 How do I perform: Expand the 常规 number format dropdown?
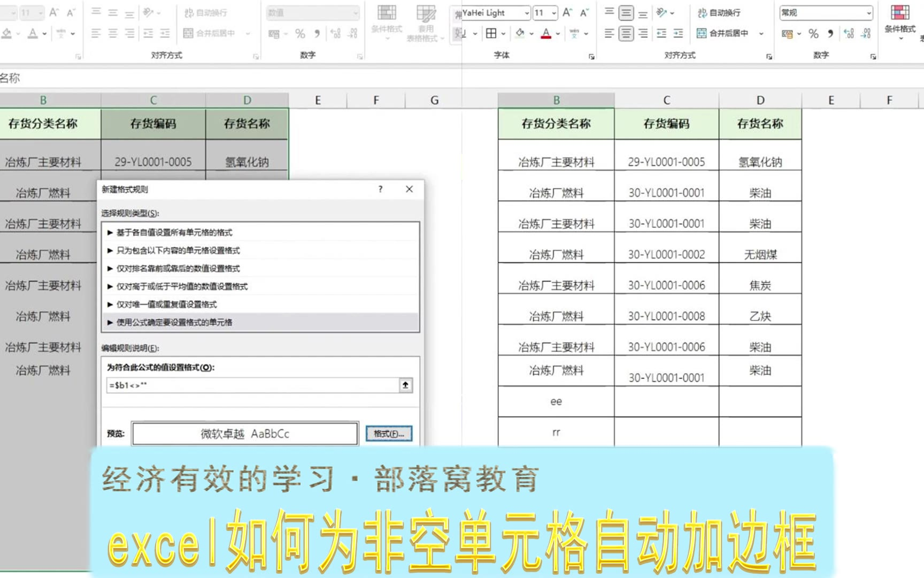(x=868, y=13)
